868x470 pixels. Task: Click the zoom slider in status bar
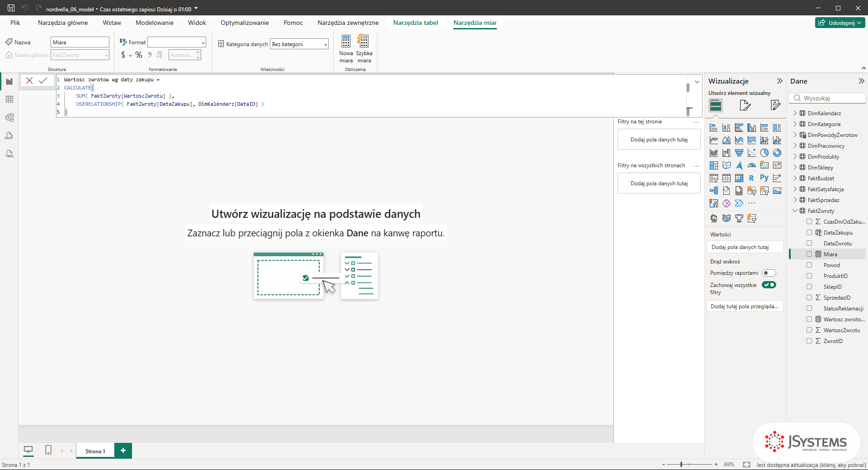pyautogui.click(x=689, y=464)
